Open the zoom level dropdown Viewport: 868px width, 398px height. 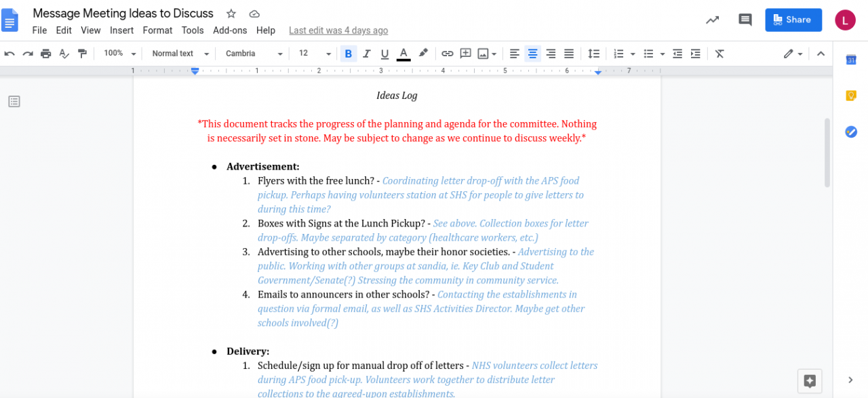tap(120, 54)
